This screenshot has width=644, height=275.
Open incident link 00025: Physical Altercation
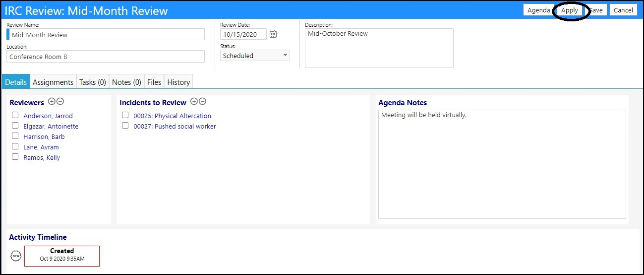172,116
